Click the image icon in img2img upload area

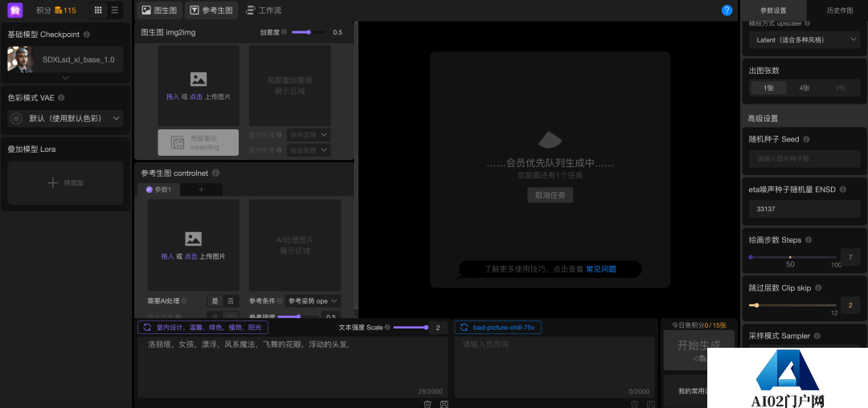[199, 79]
